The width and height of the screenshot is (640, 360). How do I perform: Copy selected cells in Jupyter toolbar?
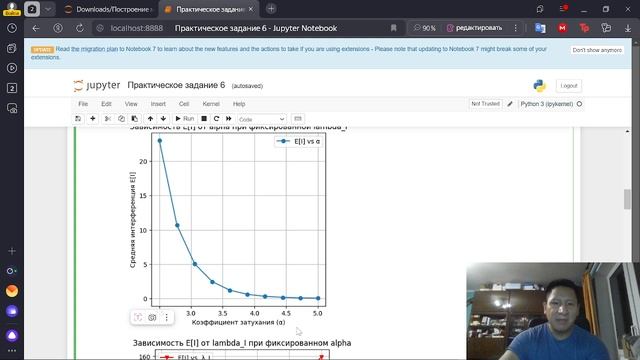tap(121, 119)
